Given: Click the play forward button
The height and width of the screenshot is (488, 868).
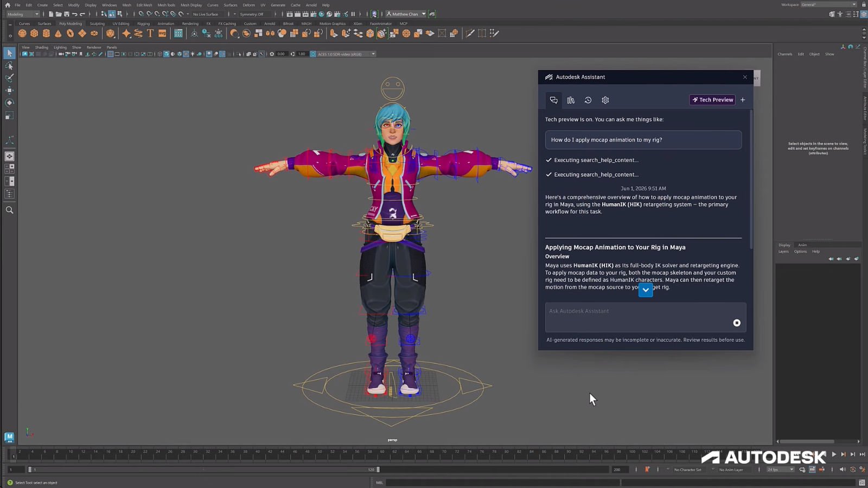Looking at the screenshot, I should pyautogui.click(x=834, y=454).
